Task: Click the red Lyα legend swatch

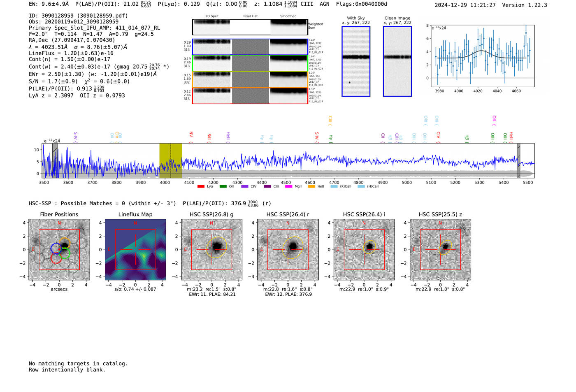Action: pyautogui.click(x=201, y=187)
